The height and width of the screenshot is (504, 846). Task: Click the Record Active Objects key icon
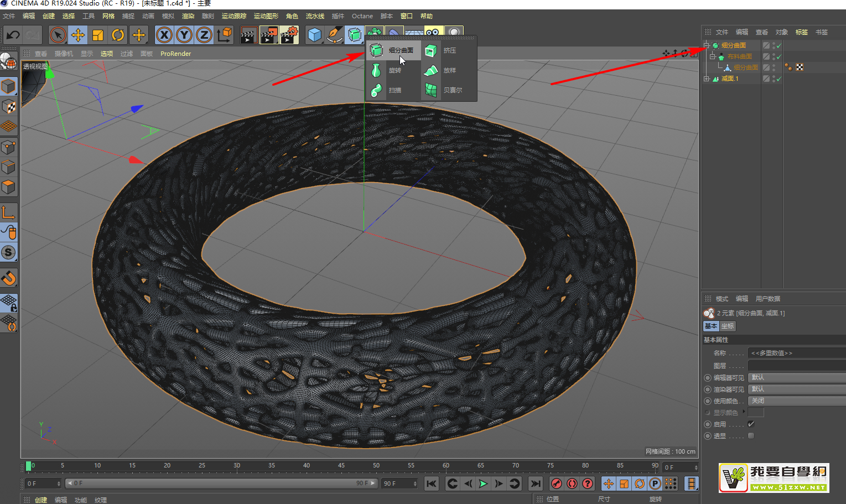[557, 484]
